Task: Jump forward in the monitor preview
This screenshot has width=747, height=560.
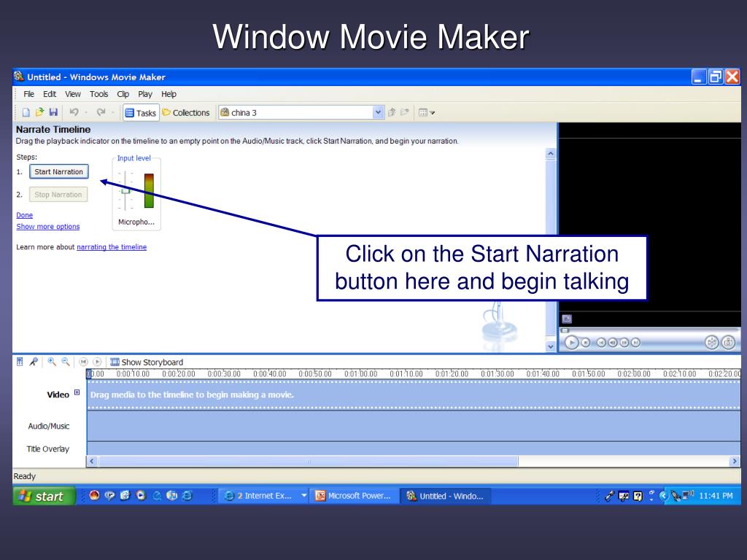Action: tap(635, 343)
